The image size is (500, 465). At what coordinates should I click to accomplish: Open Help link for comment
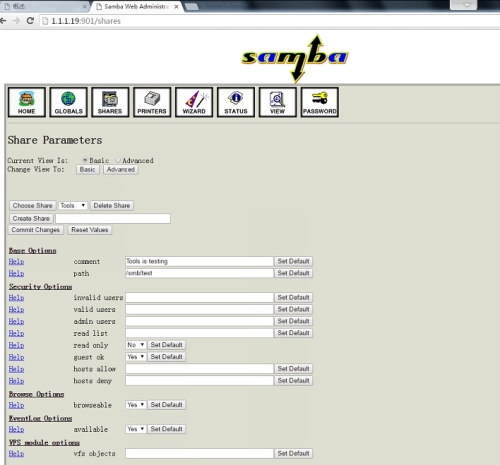(x=16, y=262)
